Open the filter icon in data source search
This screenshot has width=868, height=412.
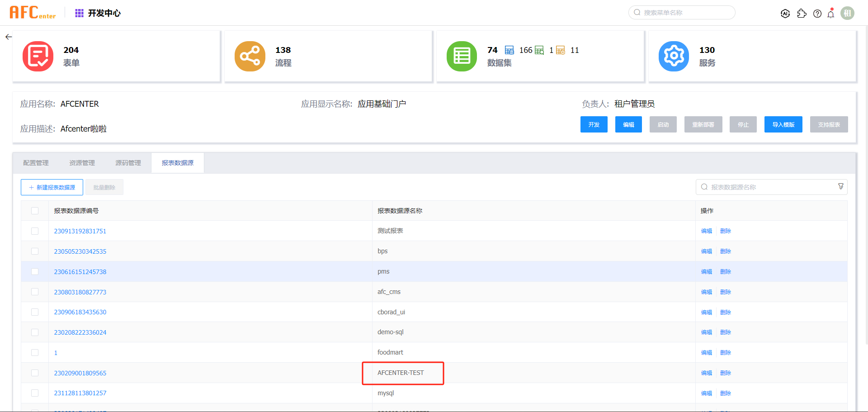click(841, 187)
